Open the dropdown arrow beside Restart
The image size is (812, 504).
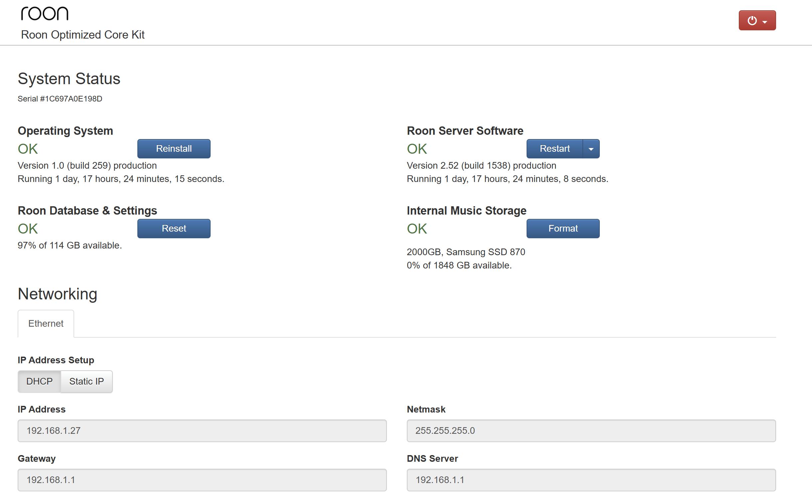(591, 149)
